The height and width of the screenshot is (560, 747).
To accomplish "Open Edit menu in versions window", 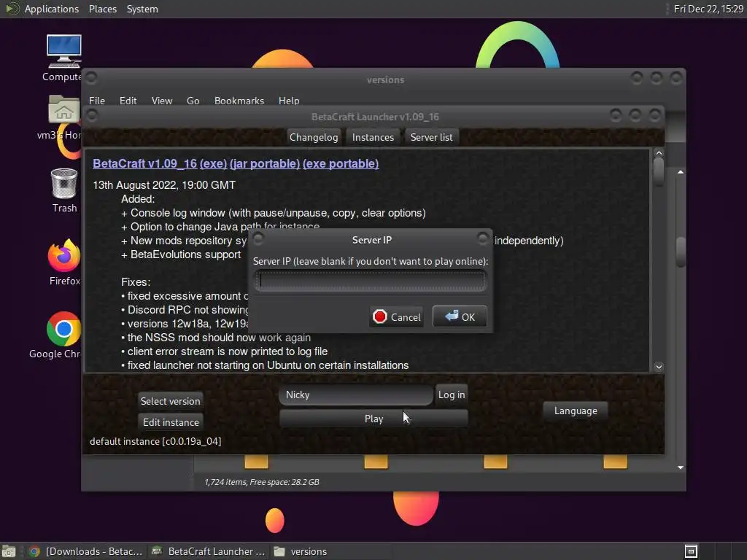I will pyautogui.click(x=128, y=101).
